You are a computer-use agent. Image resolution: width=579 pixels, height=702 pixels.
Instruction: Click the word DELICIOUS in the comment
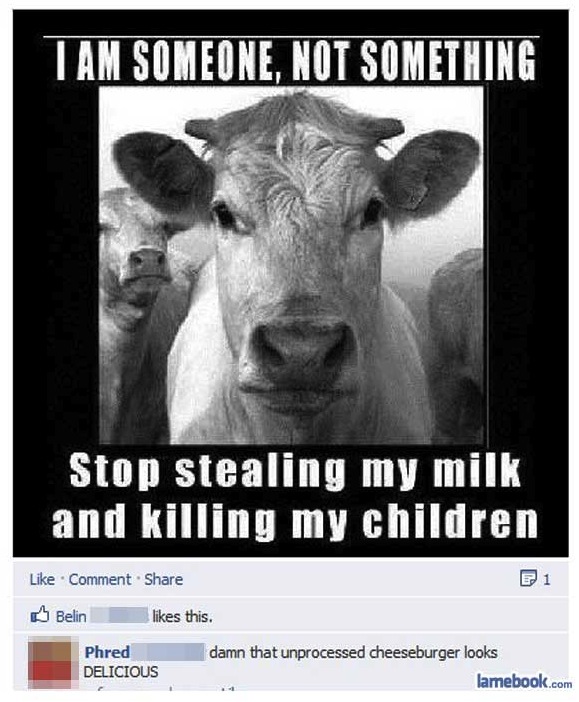(121, 672)
